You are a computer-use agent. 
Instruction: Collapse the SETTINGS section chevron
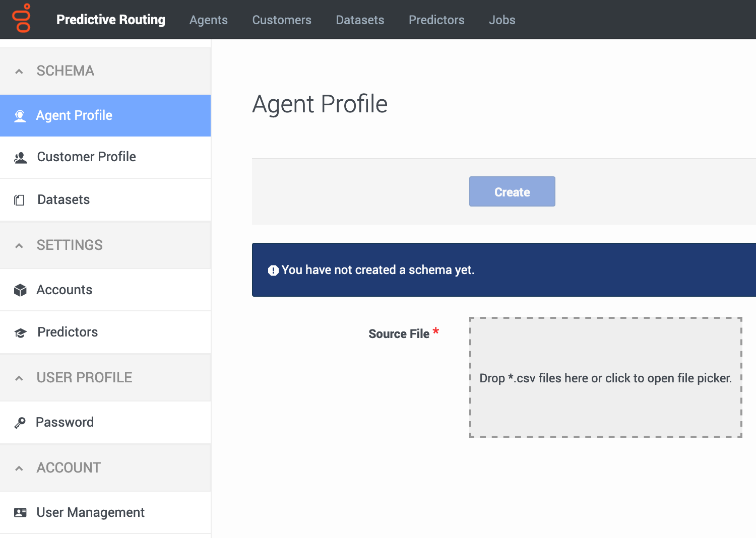(x=19, y=246)
